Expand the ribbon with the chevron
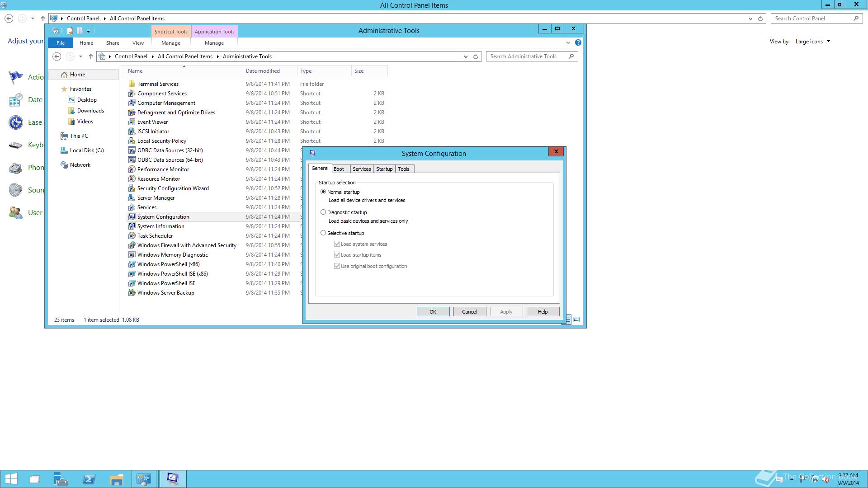 coord(568,43)
